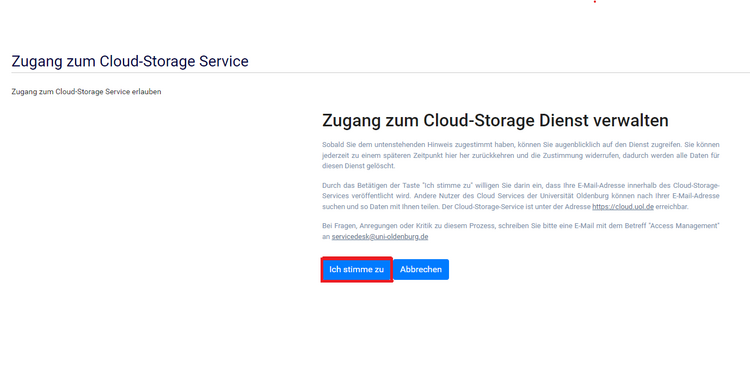Click the "Zugang zum Cloud-Storage Dienst verwalten" heading
750x392 pixels.
pyautogui.click(x=495, y=120)
